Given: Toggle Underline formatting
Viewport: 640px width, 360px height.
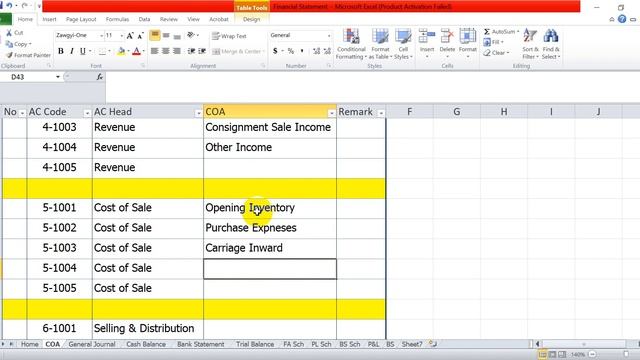Looking at the screenshot, I should [x=83, y=51].
